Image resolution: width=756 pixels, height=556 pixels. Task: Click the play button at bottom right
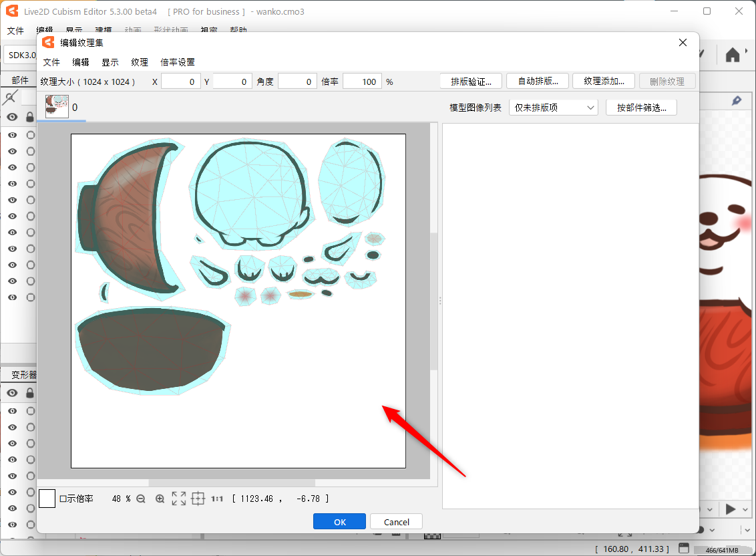point(731,509)
